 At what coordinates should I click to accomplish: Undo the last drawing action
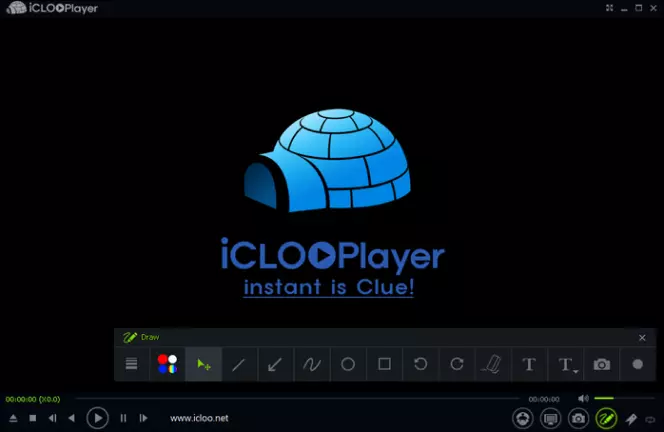[421, 364]
